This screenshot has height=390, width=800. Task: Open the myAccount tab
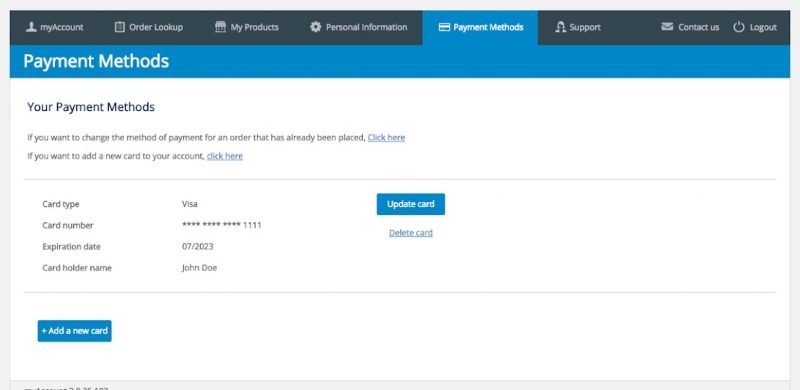(x=55, y=27)
